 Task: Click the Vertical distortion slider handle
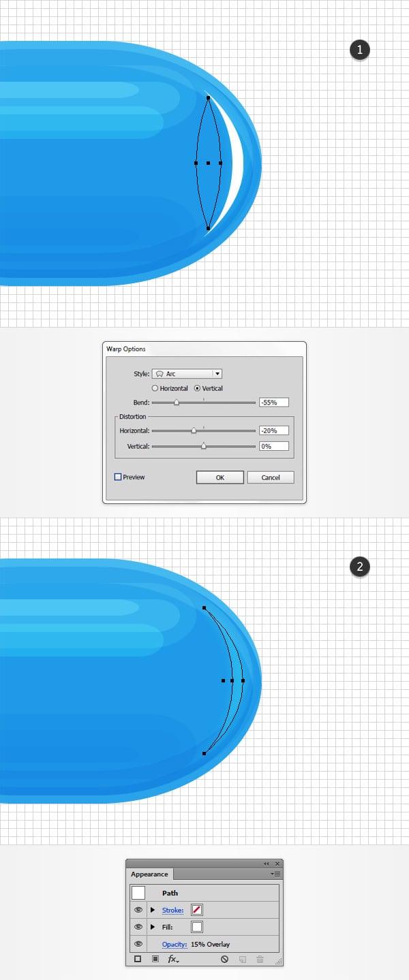tap(204, 447)
